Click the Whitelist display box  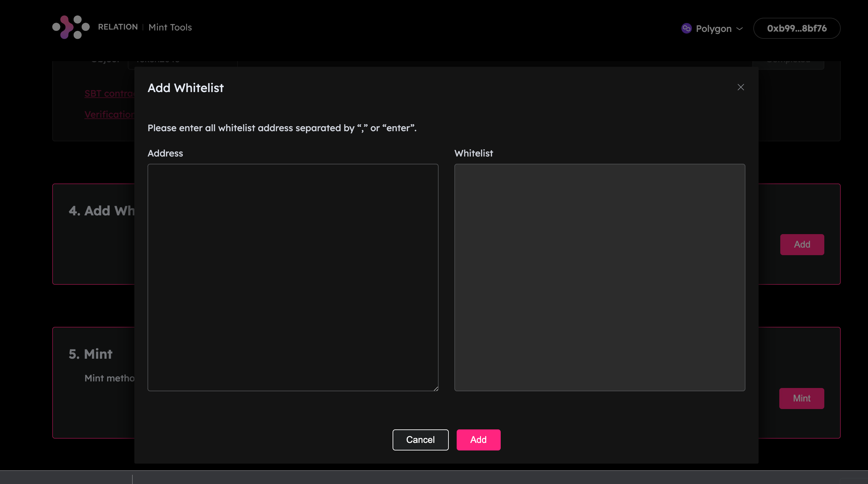[600, 277]
